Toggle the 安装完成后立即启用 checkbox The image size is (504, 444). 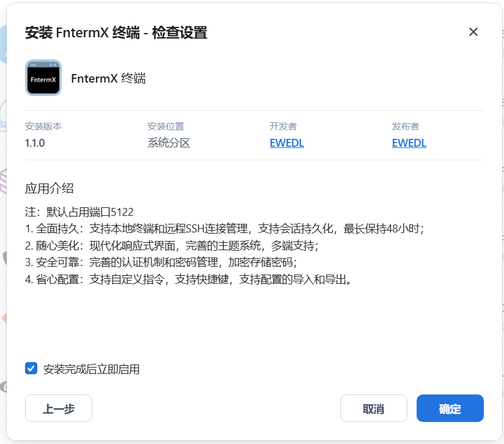click(x=31, y=368)
